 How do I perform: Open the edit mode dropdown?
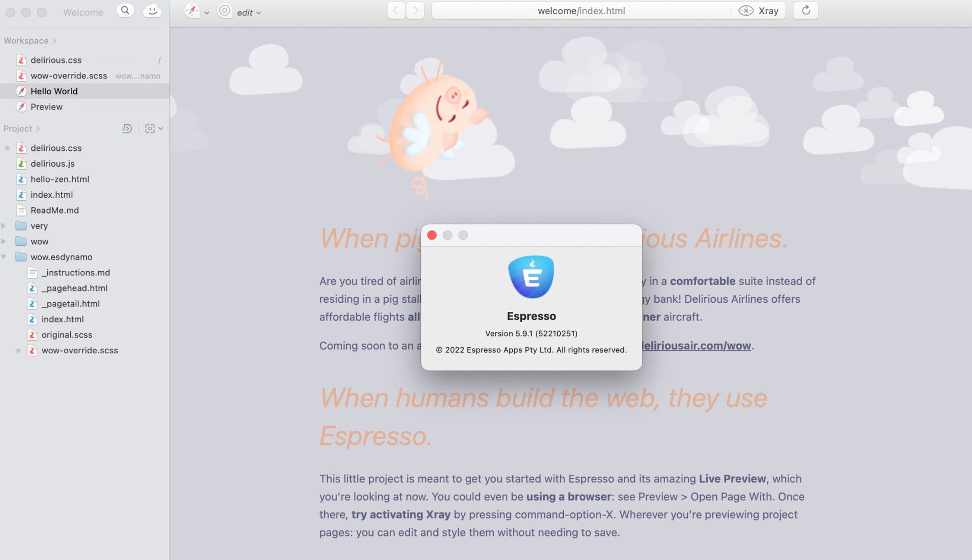pos(249,13)
